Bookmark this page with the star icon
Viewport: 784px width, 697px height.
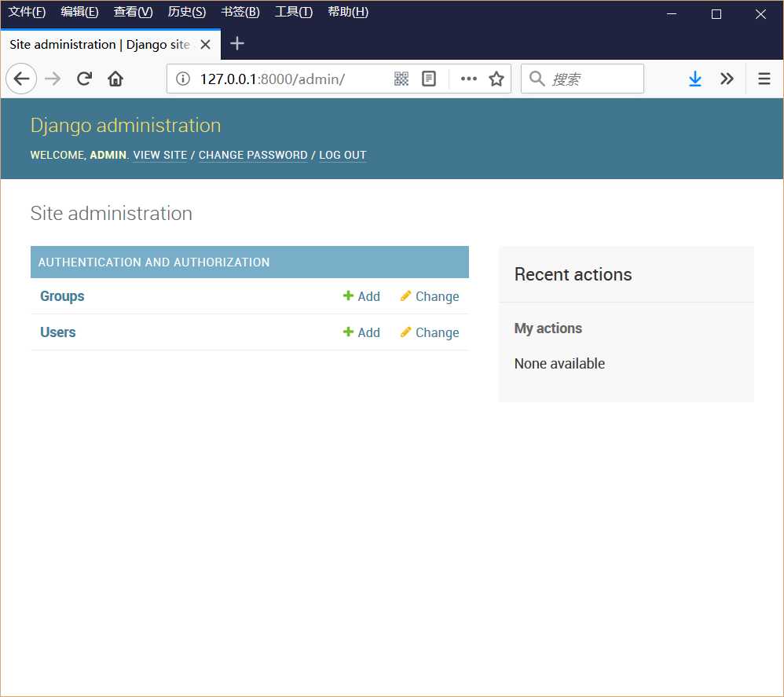coord(496,79)
